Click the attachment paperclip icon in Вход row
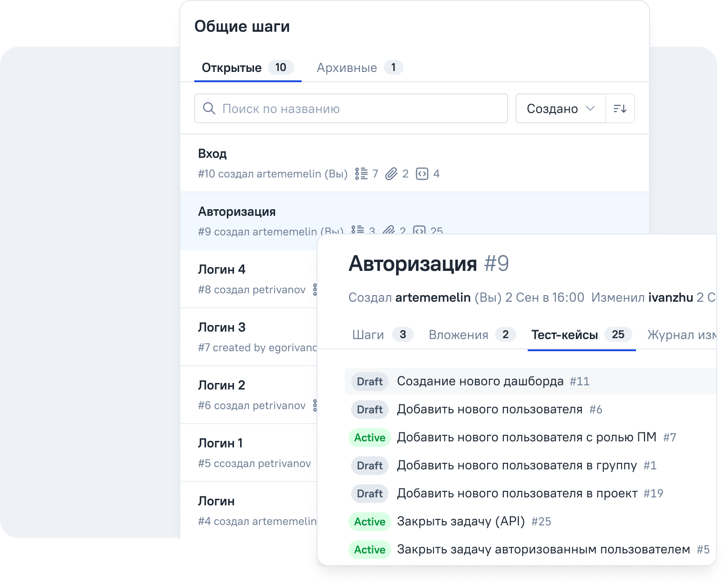 tap(391, 174)
